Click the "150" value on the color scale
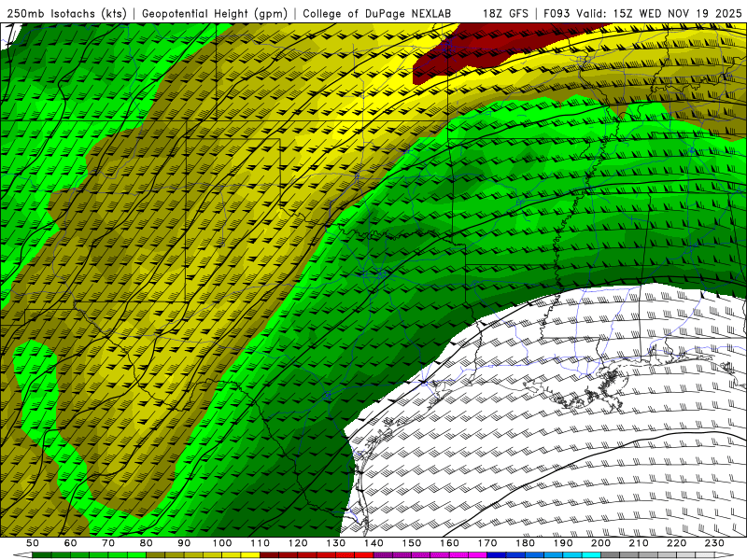The image size is (747, 560). (x=412, y=543)
